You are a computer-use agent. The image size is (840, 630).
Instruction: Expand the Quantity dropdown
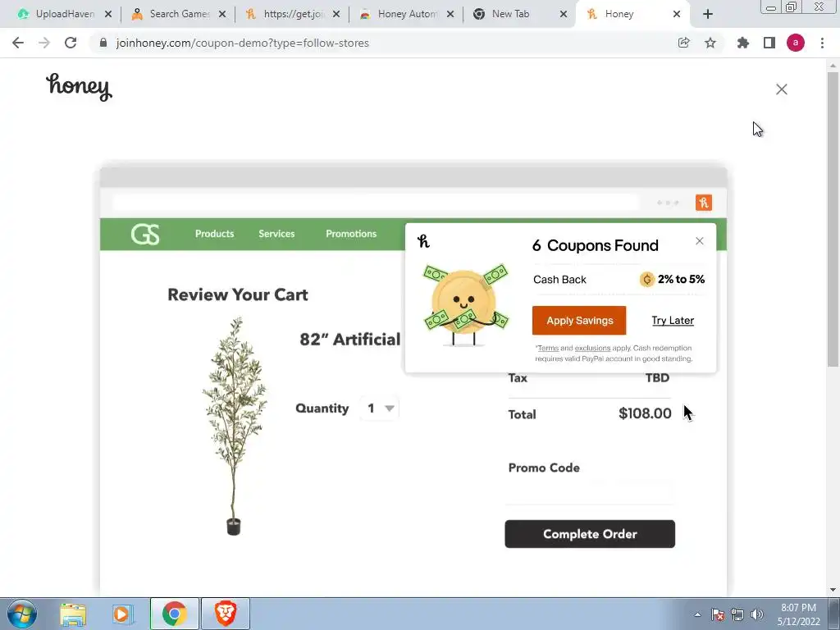point(380,409)
